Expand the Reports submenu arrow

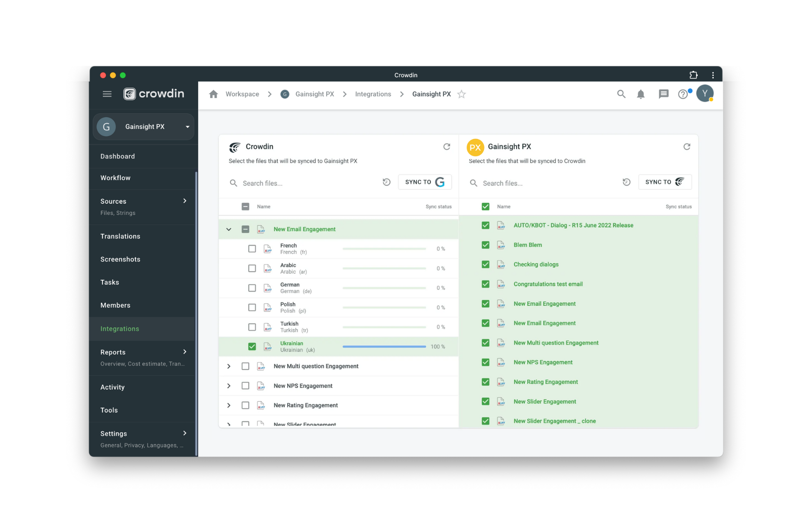click(x=185, y=352)
